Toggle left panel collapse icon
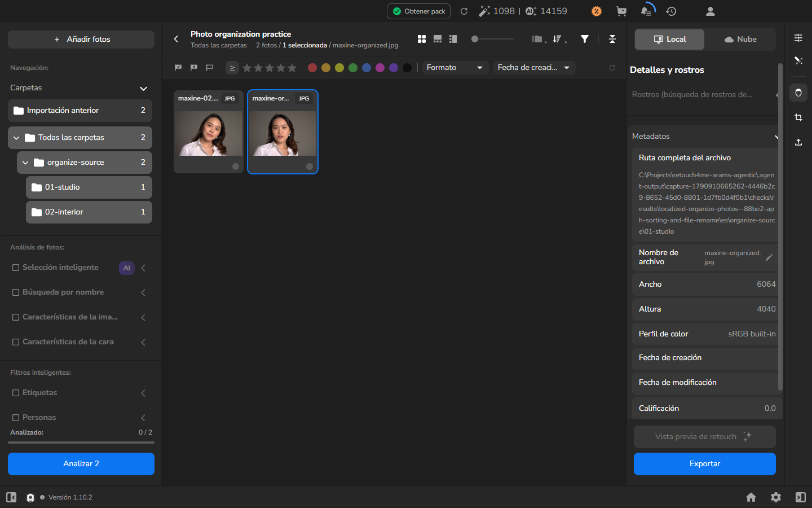The image size is (812, 508). [11, 497]
